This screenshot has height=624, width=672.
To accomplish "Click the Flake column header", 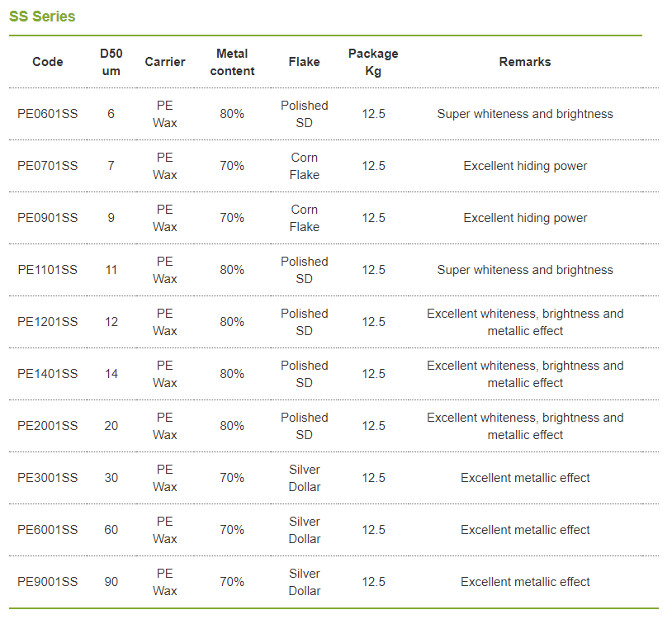I will pos(305,62).
